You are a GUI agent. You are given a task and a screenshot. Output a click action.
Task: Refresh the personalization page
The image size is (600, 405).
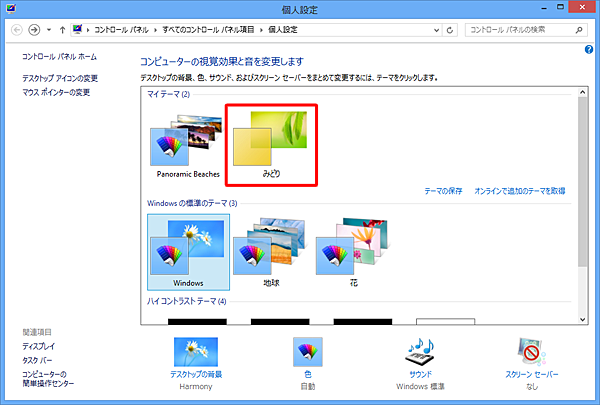[450, 30]
